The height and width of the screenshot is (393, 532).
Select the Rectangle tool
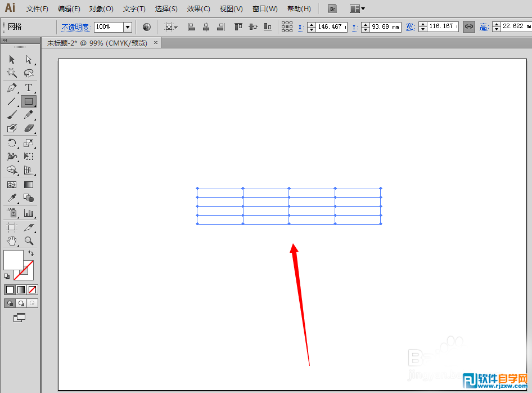tap(29, 101)
